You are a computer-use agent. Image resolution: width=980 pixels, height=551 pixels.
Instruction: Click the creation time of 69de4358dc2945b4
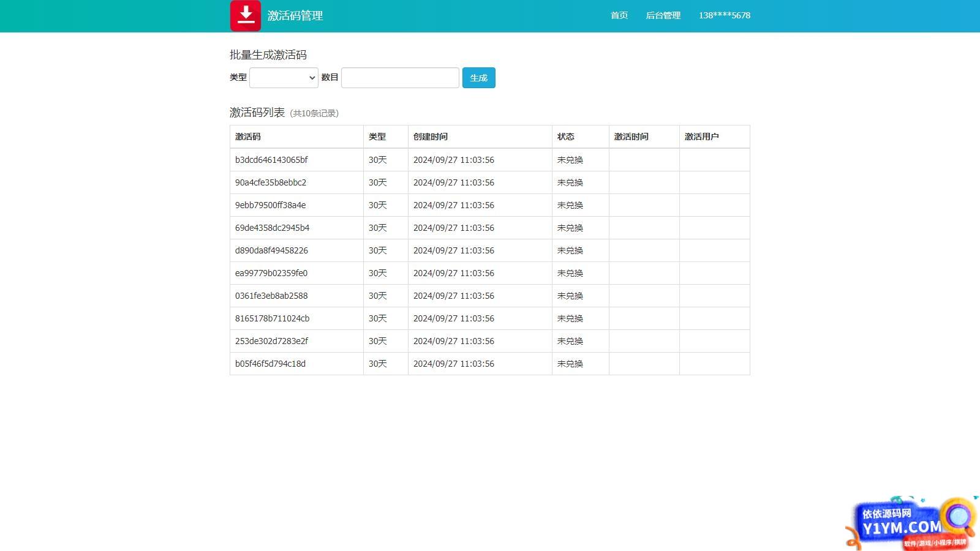[x=454, y=228]
